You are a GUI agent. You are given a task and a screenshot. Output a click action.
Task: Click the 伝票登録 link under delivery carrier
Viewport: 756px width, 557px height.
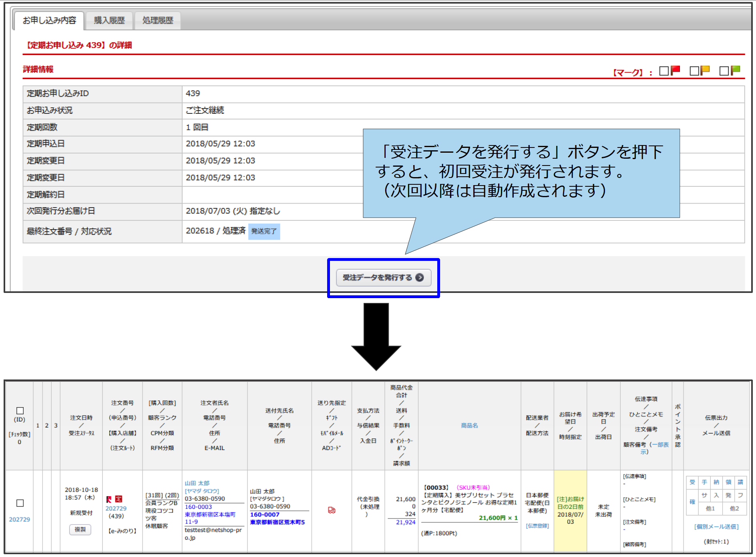(537, 526)
